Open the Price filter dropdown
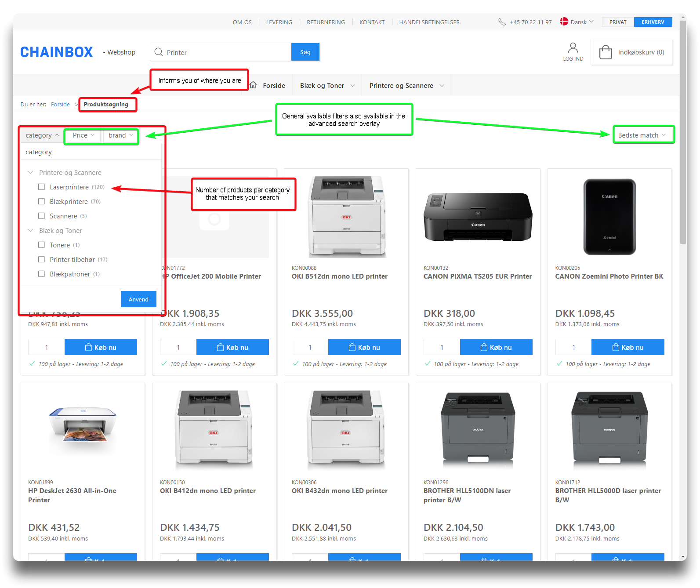 (83, 135)
